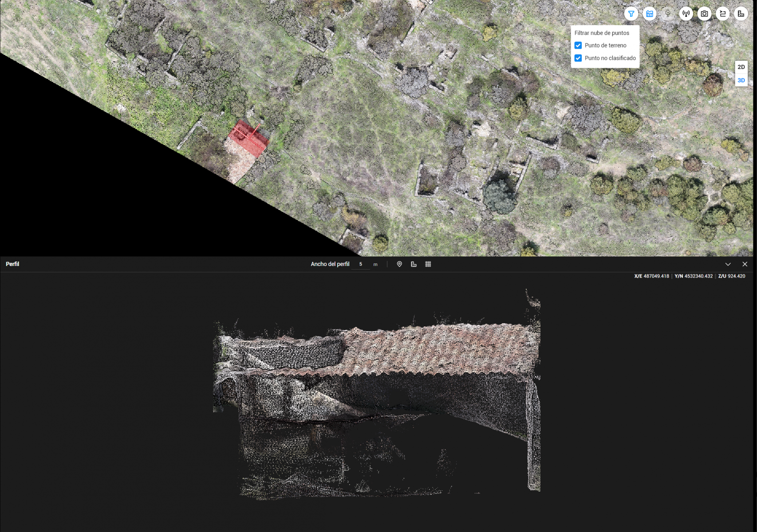The height and width of the screenshot is (532, 757).
Task: Click the point cloud filter funnel icon
Action: pyautogui.click(x=631, y=14)
